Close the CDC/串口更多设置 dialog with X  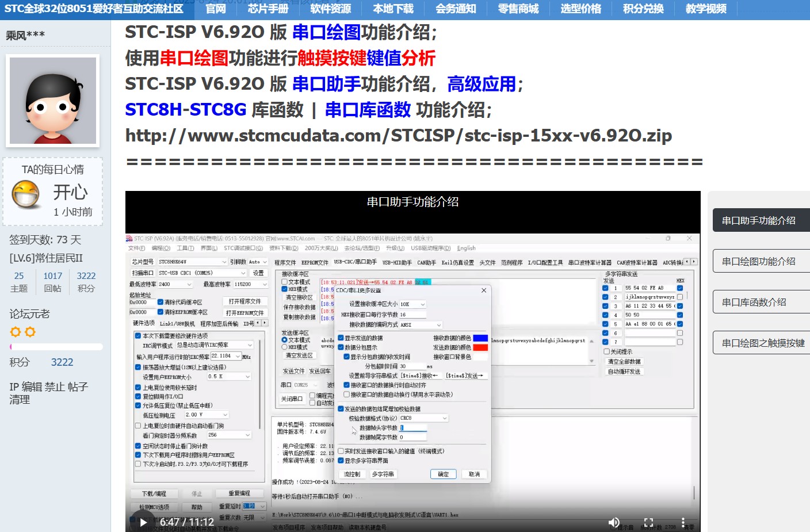[484, 290]
